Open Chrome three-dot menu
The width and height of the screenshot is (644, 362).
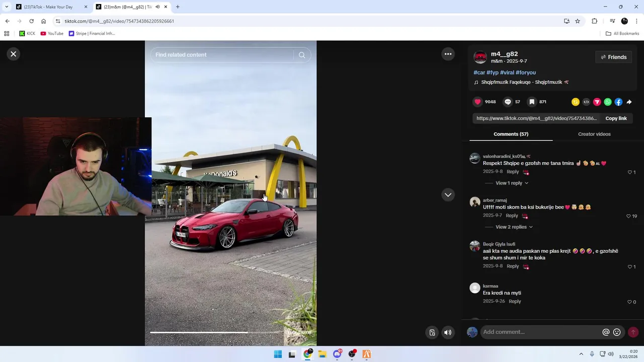coord(637,21)
